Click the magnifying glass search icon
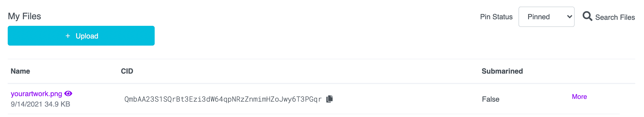This screenshot has height=117, width=644. [587, 16]
